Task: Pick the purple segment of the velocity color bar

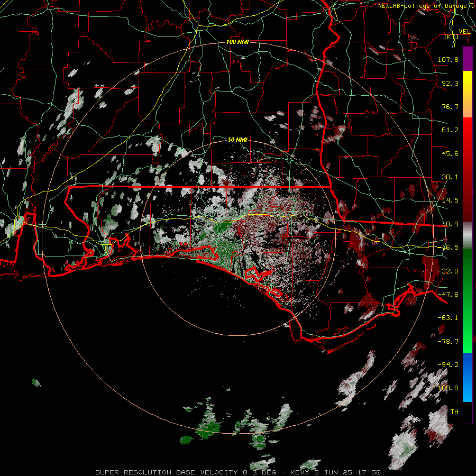Action: tap(467, 59)
